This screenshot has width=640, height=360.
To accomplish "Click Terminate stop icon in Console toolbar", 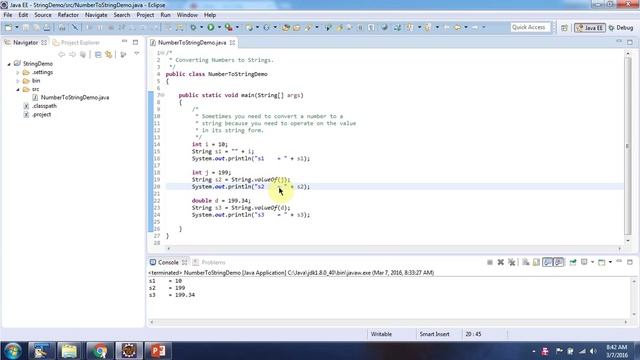I will click(490, 262).
